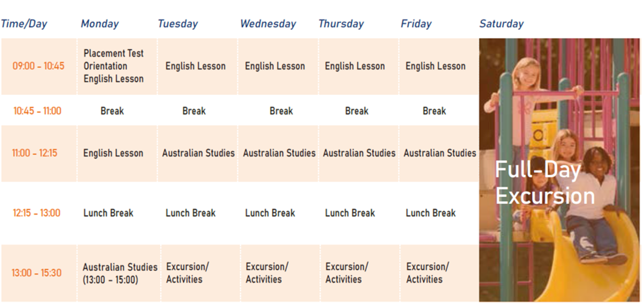Select the 11:00 - 12:15 time slot
The width and height of the screenshot is (644, 306).
coord(35,153)
